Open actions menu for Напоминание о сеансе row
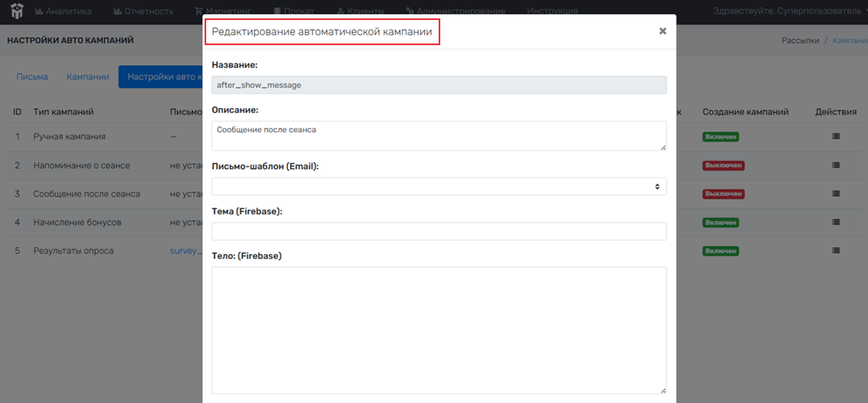 click(x=835, y=165)
